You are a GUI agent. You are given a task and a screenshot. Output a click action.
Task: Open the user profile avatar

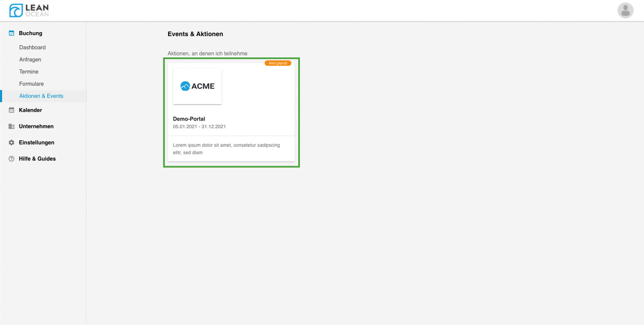point(625,10)
